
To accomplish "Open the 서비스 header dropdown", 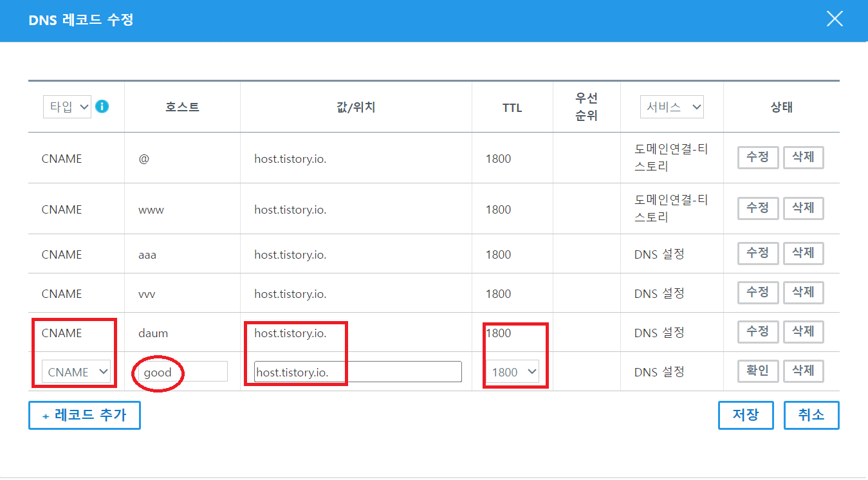I will (672, 107).
